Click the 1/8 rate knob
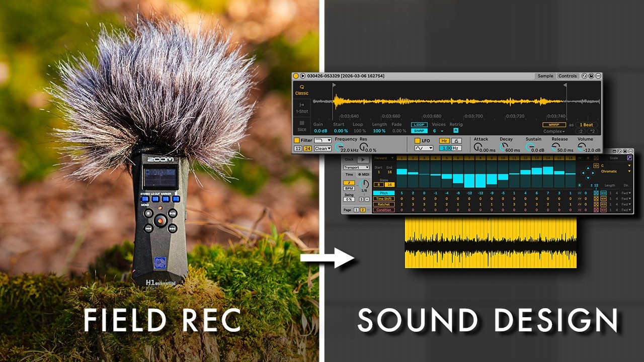The width and height of the screenshot is (644, 362). [x=364, y=184]
